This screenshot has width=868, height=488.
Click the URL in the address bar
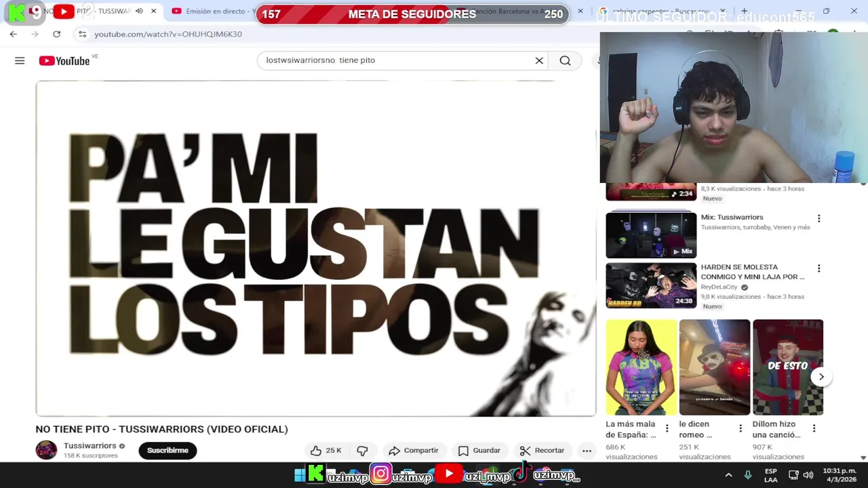click(168, 34)
